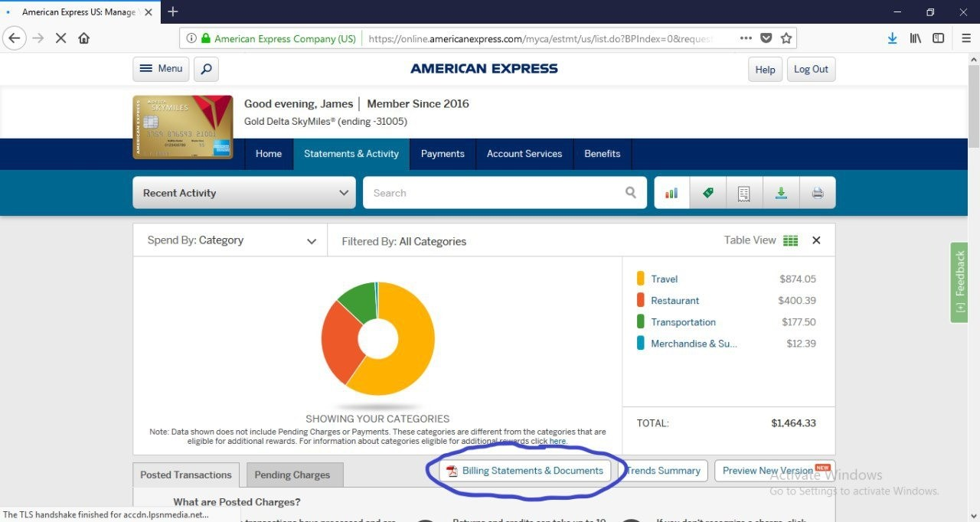Viewport: 980px width, 522px height.
Task: Click the Help button
Action: coord(766,69)
